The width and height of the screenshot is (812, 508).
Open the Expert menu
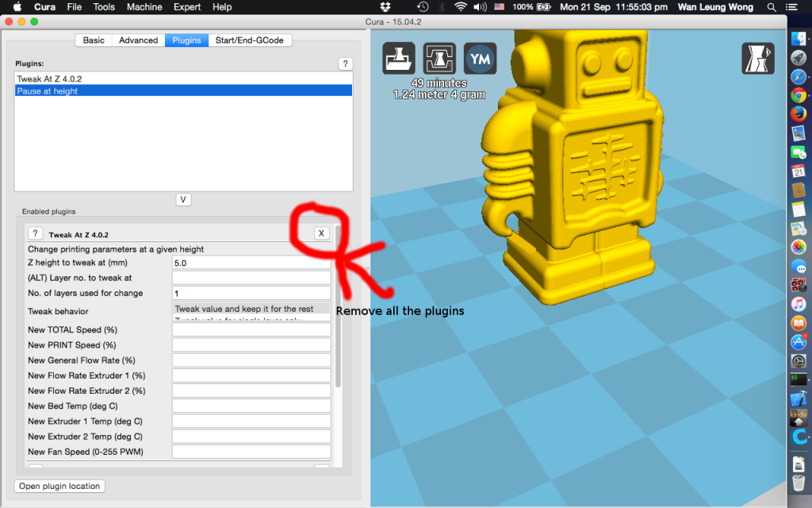click(x=186, y=7)
